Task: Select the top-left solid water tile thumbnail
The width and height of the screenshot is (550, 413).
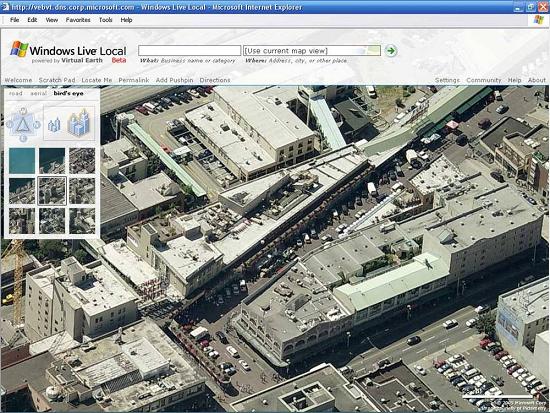Action: (22, 161)
